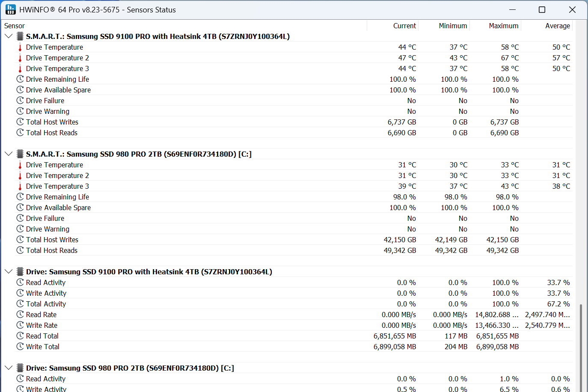Click the 6,899,058 MB current Write Total value
Screen dimensions: 588x392
395,347
